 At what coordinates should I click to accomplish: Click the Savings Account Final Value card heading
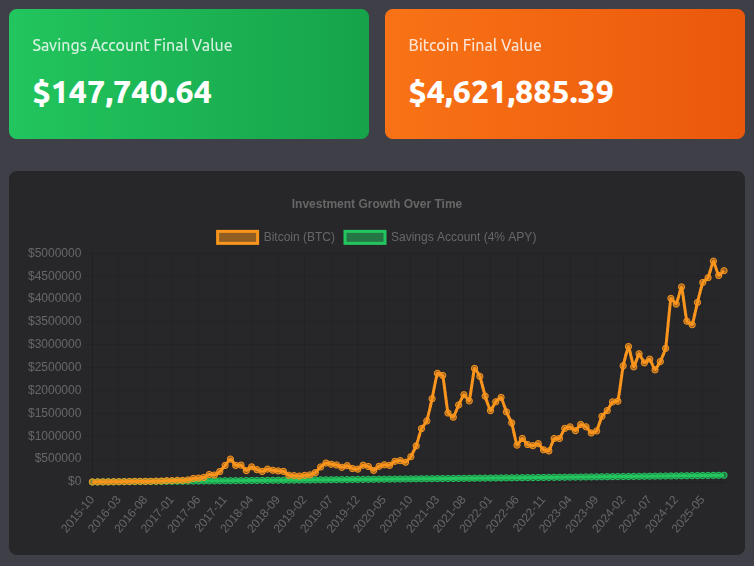click(132, 45)
